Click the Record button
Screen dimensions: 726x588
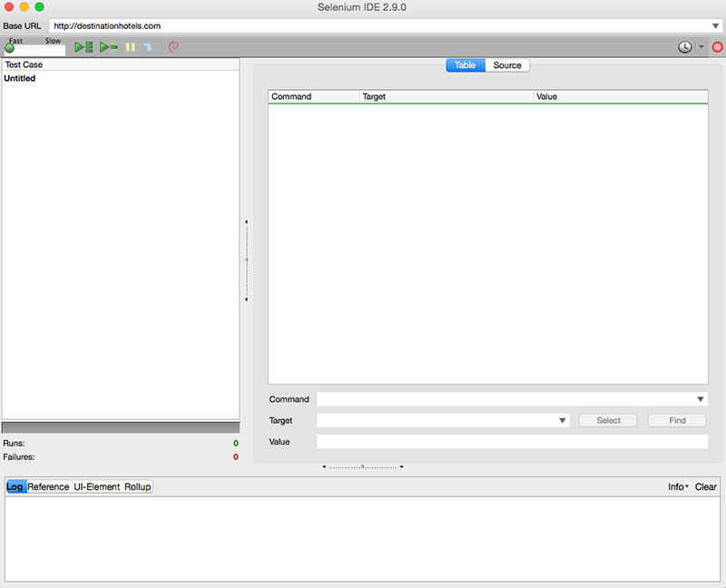coord(718,46)
